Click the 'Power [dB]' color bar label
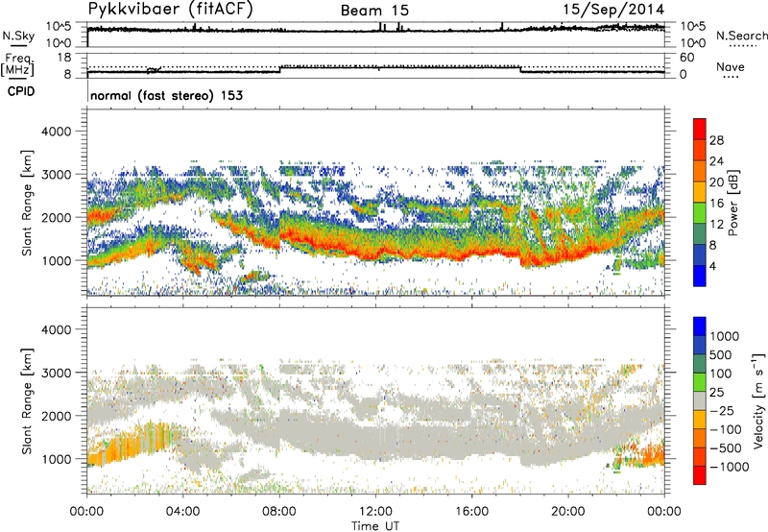Screen dimensions: 768x532 732,203
